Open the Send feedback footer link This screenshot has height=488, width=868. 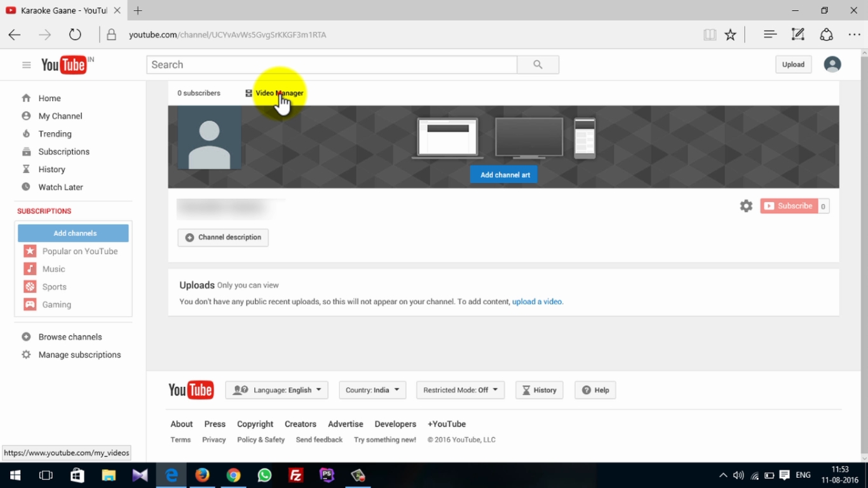click(x=319, y=440)
